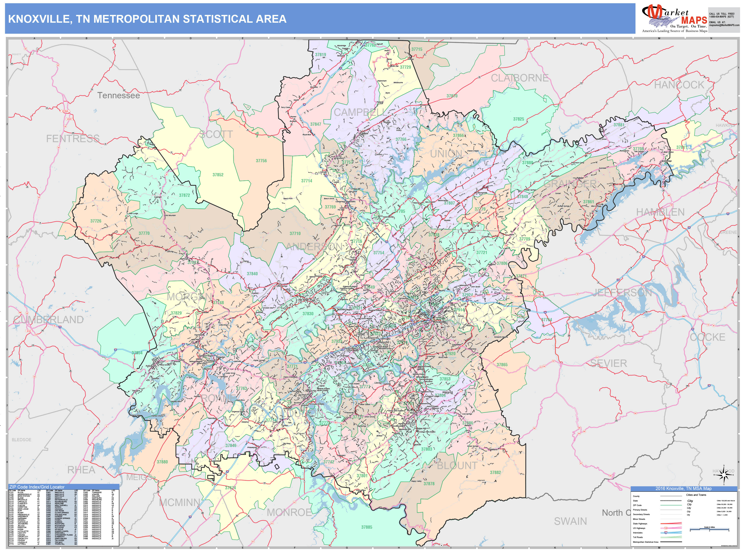Click ZIP code 37721 area label

point(482,253)
